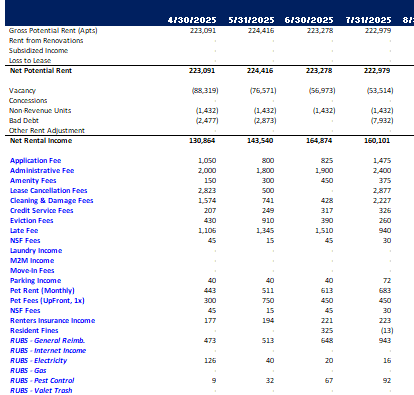This screenshot has width=414, height=395.
Task: Click the RUBS - Pest Control label
Action: tap(42, 381)
